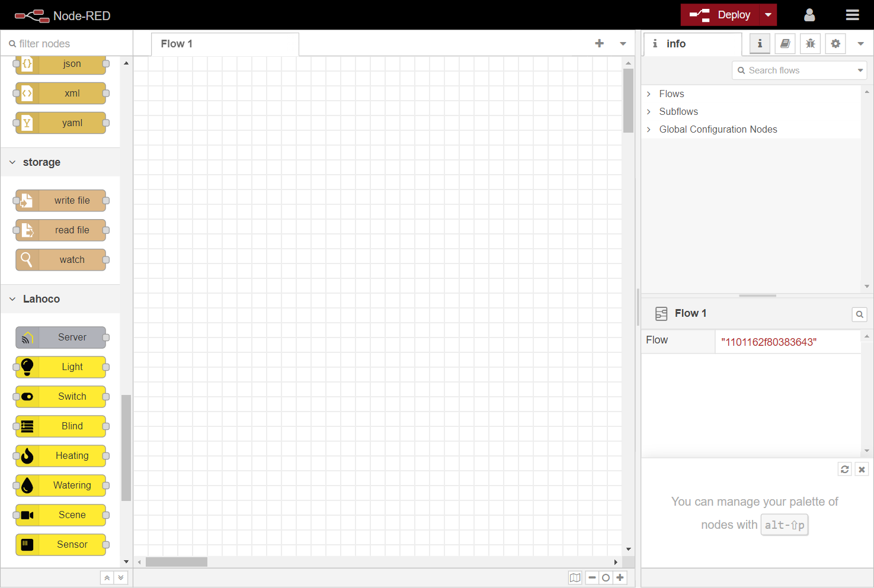Open the debug messages sidebar tab
Viewport: 874px width, 588px height.
810,44
